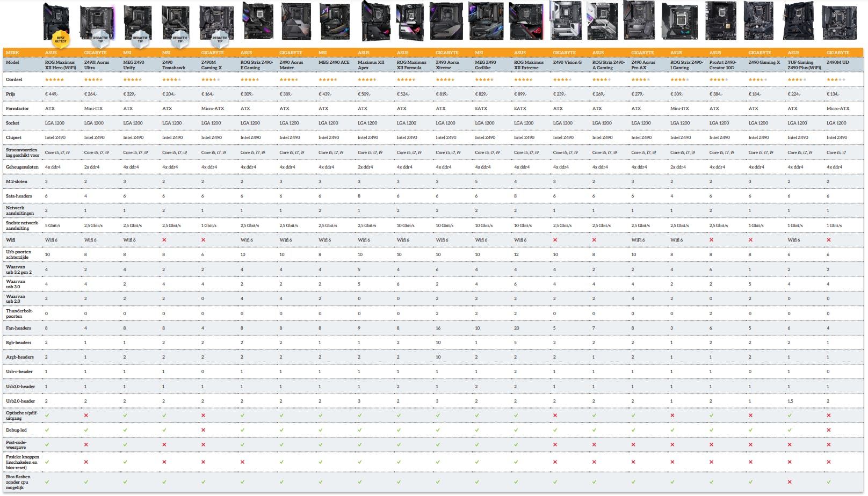Click the price '€ 134,-'

tap(833, 94)
